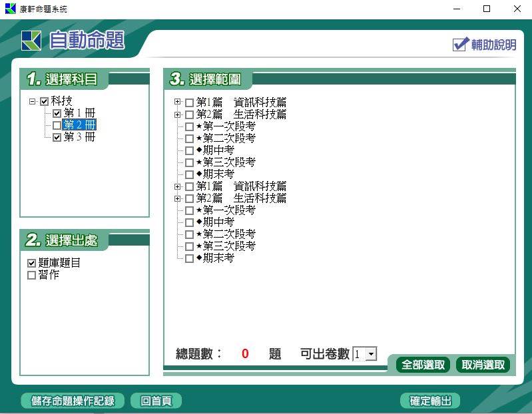Viewport: 532px width, 414px height.
Task: Close the 康軒命題系統 window
Action: click(x=517, y=9)
